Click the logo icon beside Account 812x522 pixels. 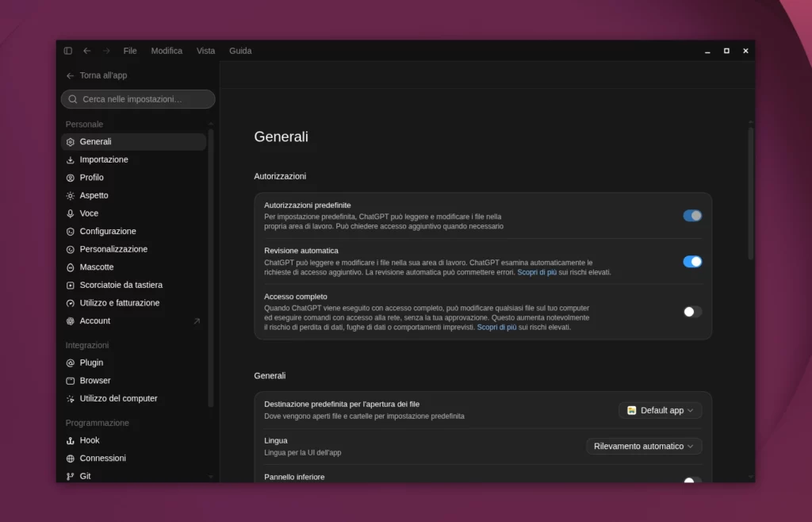pos(71,321)
